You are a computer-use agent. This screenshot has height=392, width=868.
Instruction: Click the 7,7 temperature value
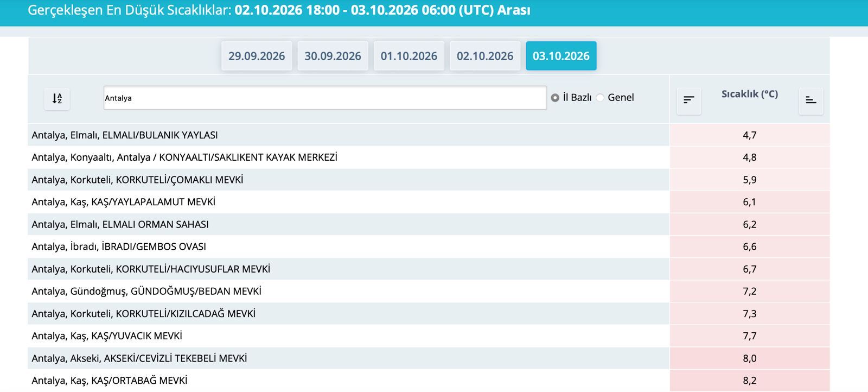pos(750,336)
